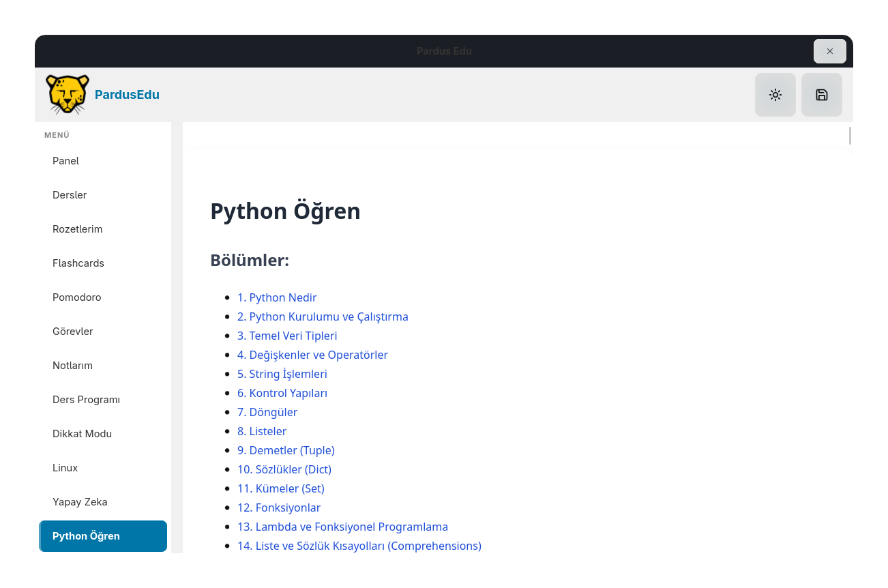Open the Panel menu item
This screenshot has height=588, width=888.
103,161
